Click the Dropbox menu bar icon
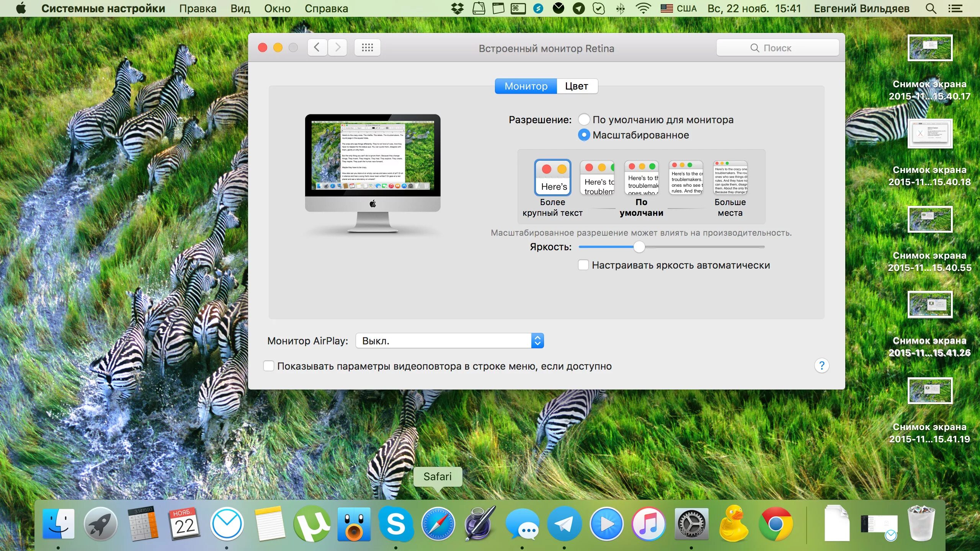 [457, 8]
